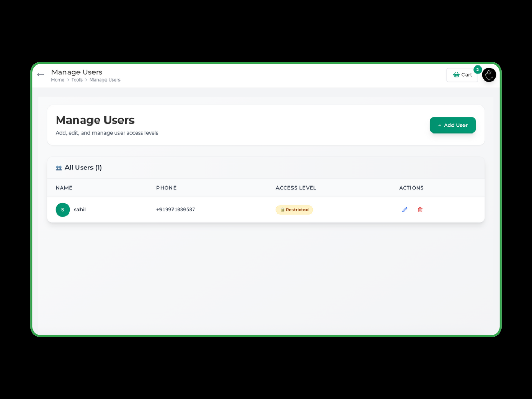Screen dimensions: 532x399
Task: Open the Cart button
Action: pos(462,75)
